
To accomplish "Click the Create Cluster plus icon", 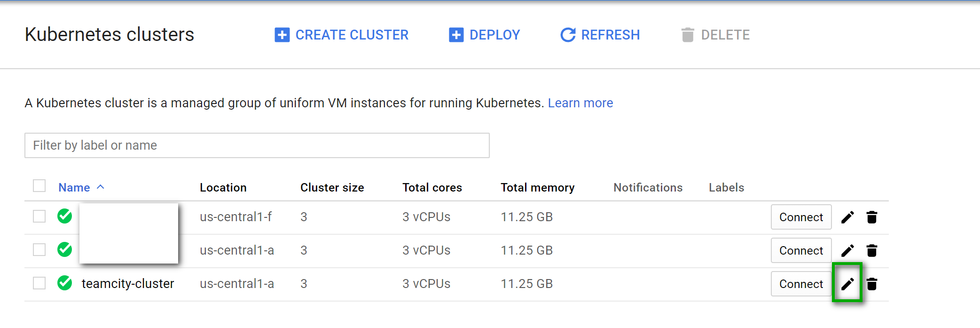I will click(282, 35).
